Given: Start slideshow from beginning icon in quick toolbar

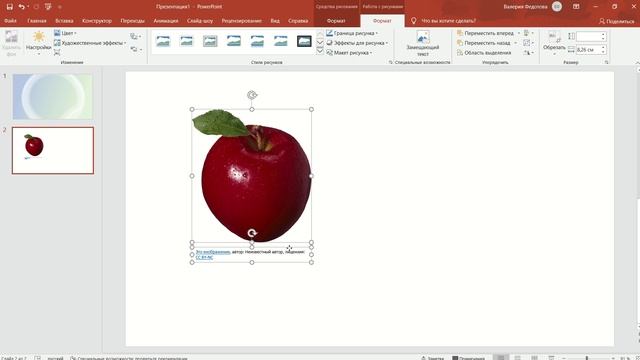Looking at the screenshot, I should pos(48,7).
